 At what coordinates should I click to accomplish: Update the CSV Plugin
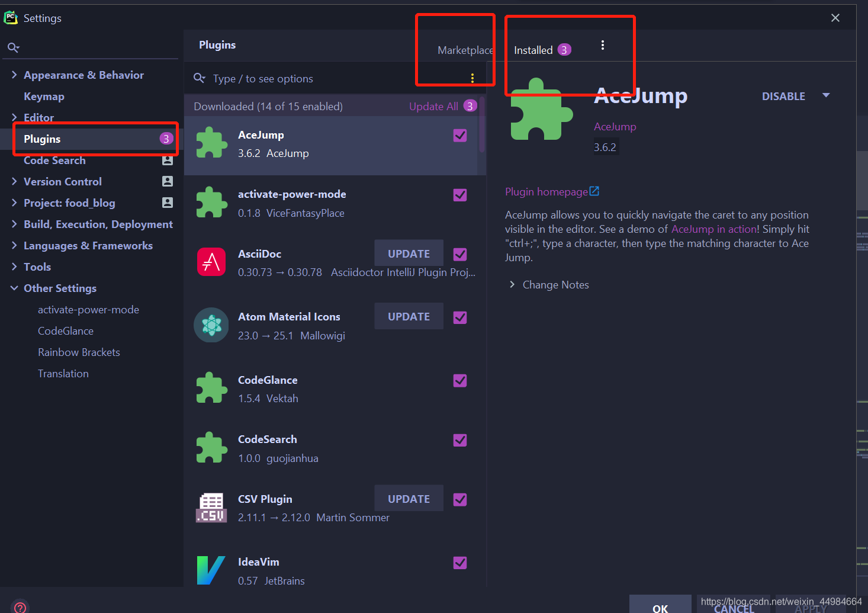409,498
